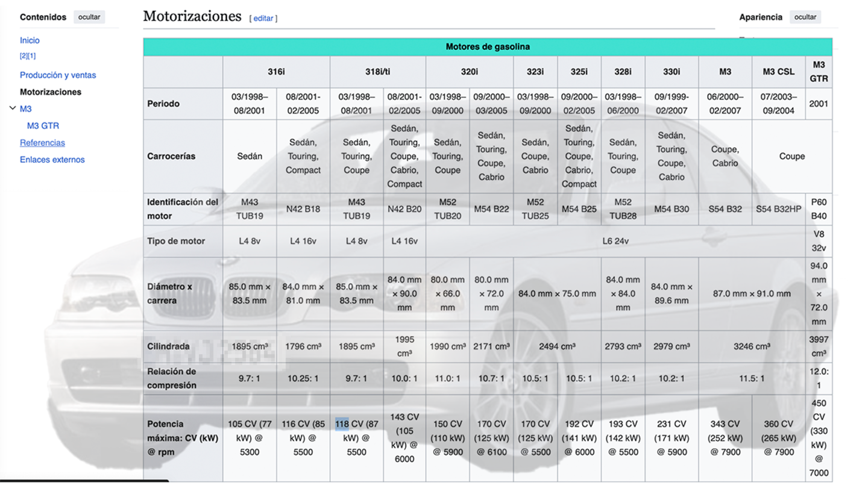The image size is (868, 488).
Task: Click the 10.25: 1 compression cell
Action: pyautogui.click(x=303, y=378)
